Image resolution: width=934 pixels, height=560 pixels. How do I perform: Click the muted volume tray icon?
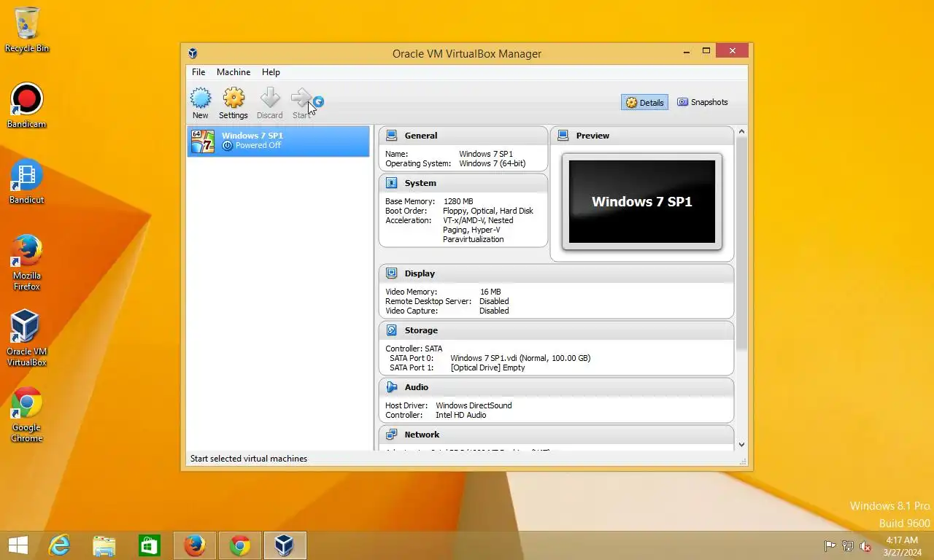point(866,545)
